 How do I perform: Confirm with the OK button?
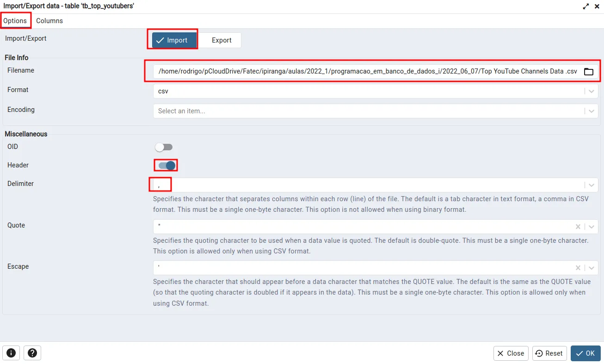(586, 353)
